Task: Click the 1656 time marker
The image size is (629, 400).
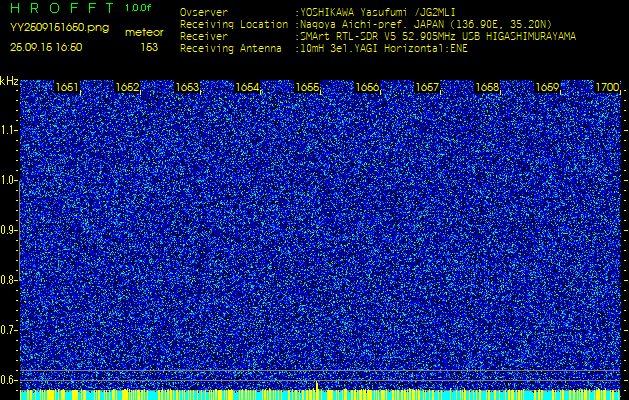Action: tap(367, 87)
